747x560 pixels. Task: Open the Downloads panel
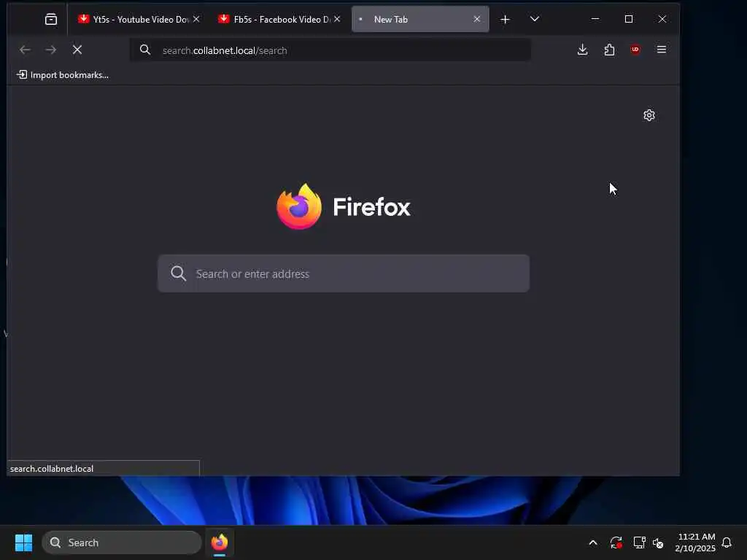click(582, 50)
